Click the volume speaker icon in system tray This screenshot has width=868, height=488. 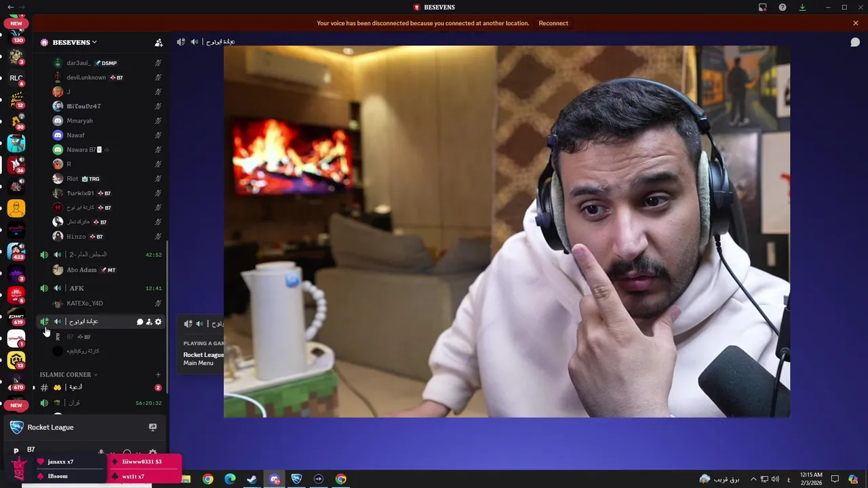coord(776,479)
